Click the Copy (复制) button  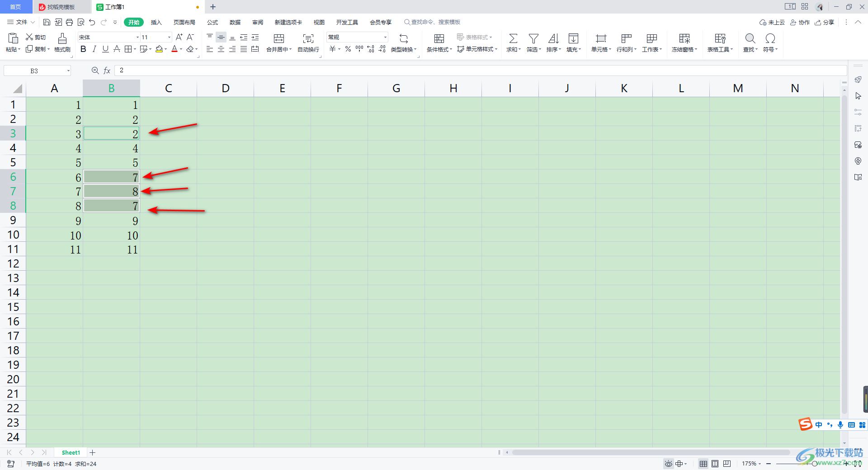tap(37, 49)
